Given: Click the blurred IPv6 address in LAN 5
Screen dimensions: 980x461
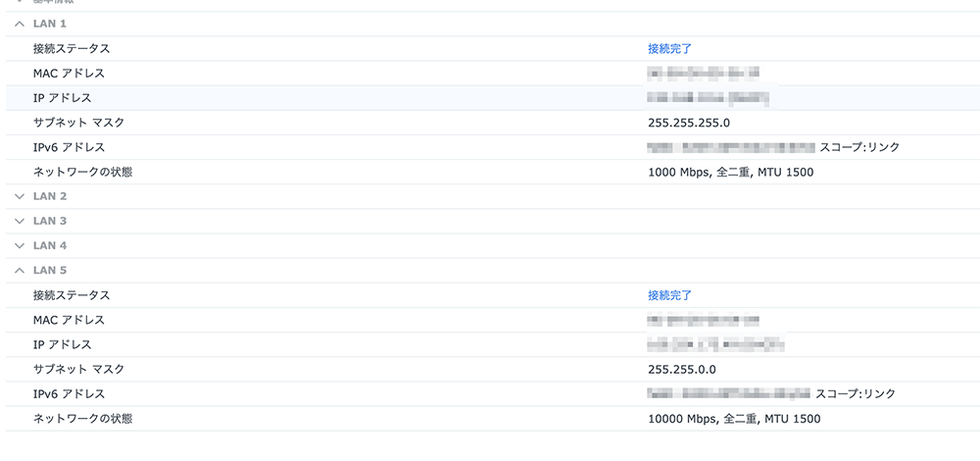Looking at the screenshot, I should [x=729, y=394].
